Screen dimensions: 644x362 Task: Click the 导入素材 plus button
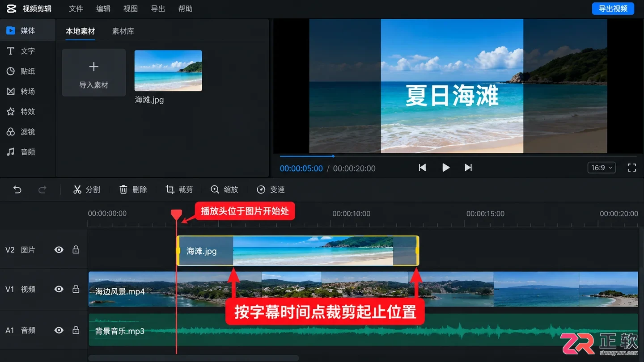coord(94,72)
